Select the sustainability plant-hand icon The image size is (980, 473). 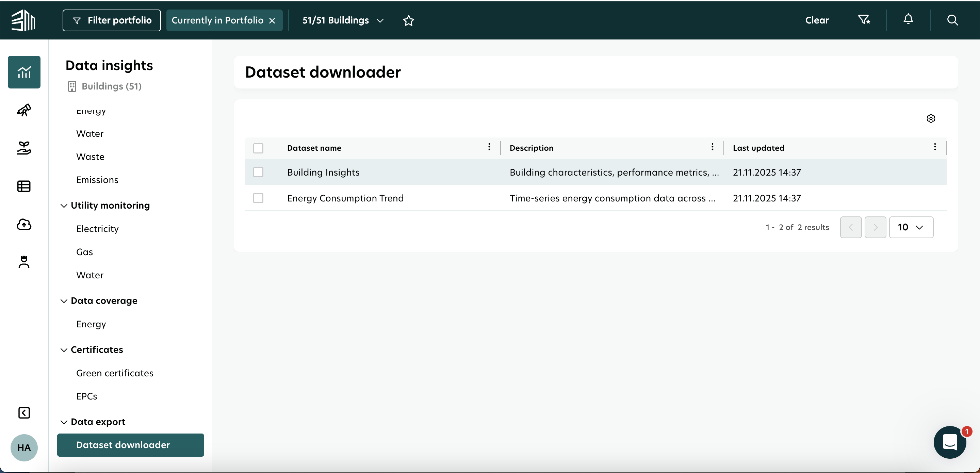click(x=23, y=148)
